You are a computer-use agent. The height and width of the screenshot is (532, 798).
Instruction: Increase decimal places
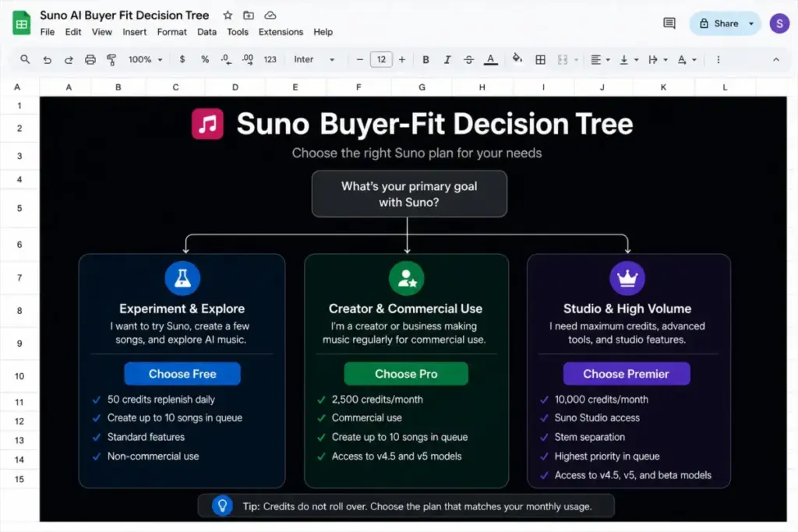click(247, 59)
